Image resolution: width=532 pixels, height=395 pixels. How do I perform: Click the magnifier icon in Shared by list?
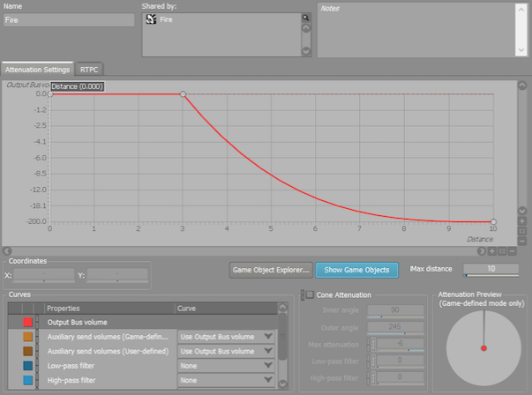(305, 18)
